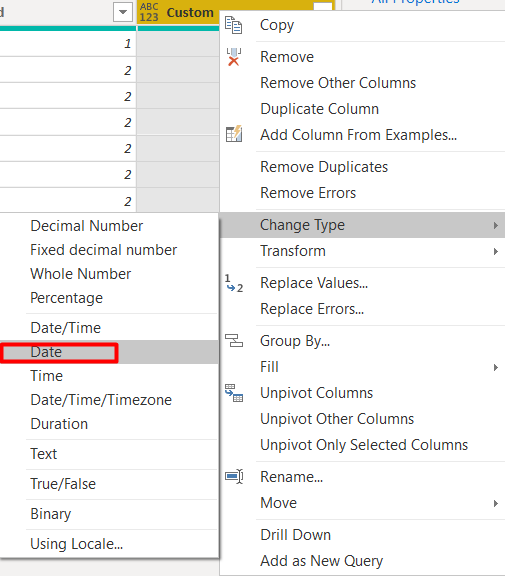Screen dimensions: 505x576
Task: Click Add as New Query
Action: [x=321, y=561]
